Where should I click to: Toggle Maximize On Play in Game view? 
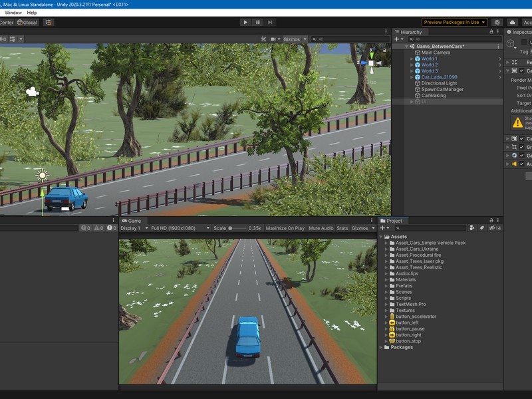tap(285, 228)
